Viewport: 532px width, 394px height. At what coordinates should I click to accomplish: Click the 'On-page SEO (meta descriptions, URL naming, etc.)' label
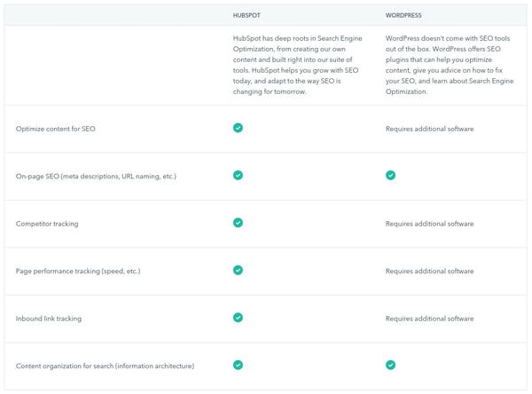pyautogui.click(x=96, y=177)
